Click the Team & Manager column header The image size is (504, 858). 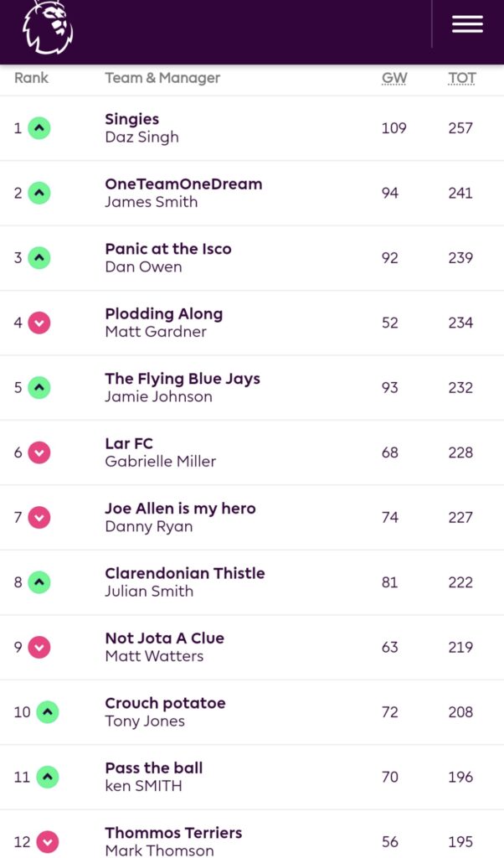[x=162, y=78]
